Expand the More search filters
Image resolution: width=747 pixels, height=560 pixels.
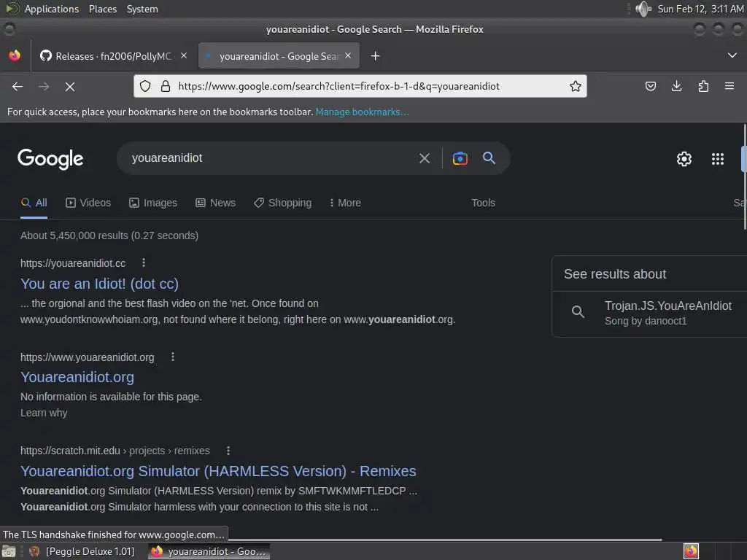pos(345,203)
